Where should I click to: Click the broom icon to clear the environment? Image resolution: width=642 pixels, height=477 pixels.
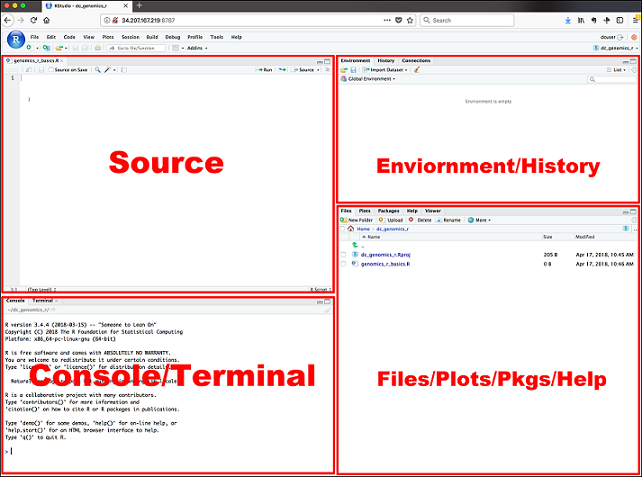417,70
